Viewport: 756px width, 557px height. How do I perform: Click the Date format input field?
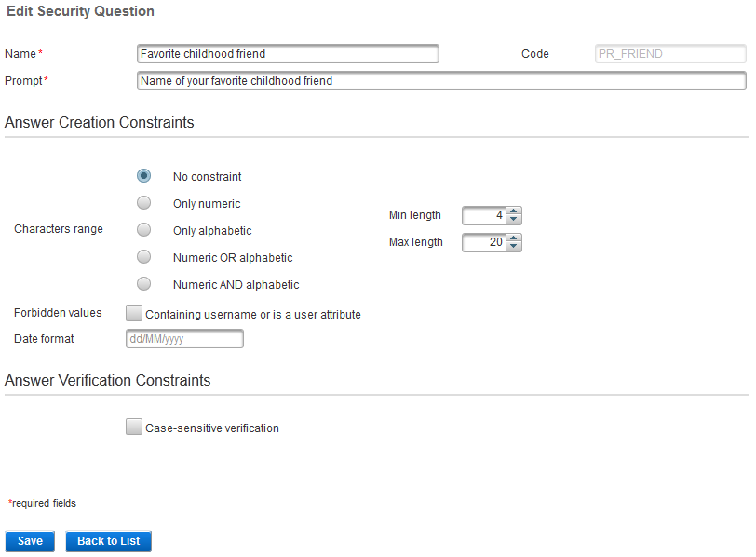tap(184, 338)
